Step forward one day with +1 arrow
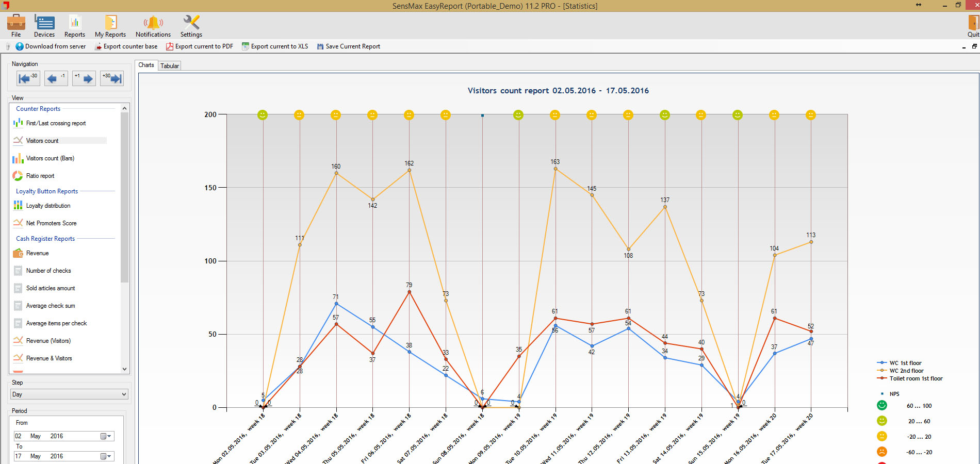 tap(84, 78)
